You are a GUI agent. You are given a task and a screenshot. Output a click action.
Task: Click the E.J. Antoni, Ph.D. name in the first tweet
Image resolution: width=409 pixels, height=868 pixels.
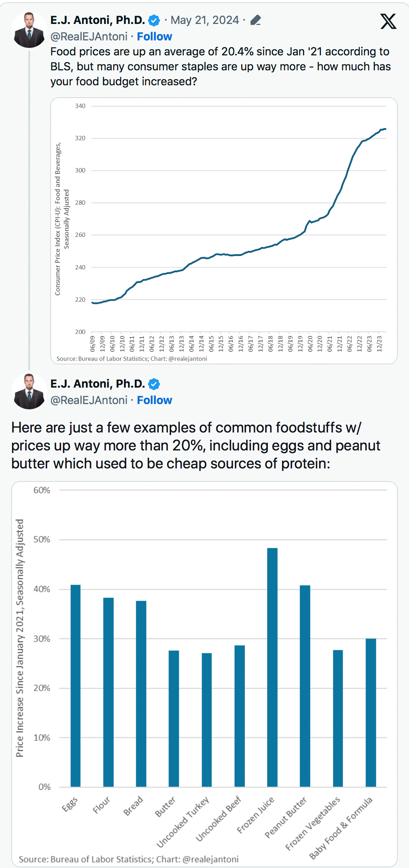[98, 20]
